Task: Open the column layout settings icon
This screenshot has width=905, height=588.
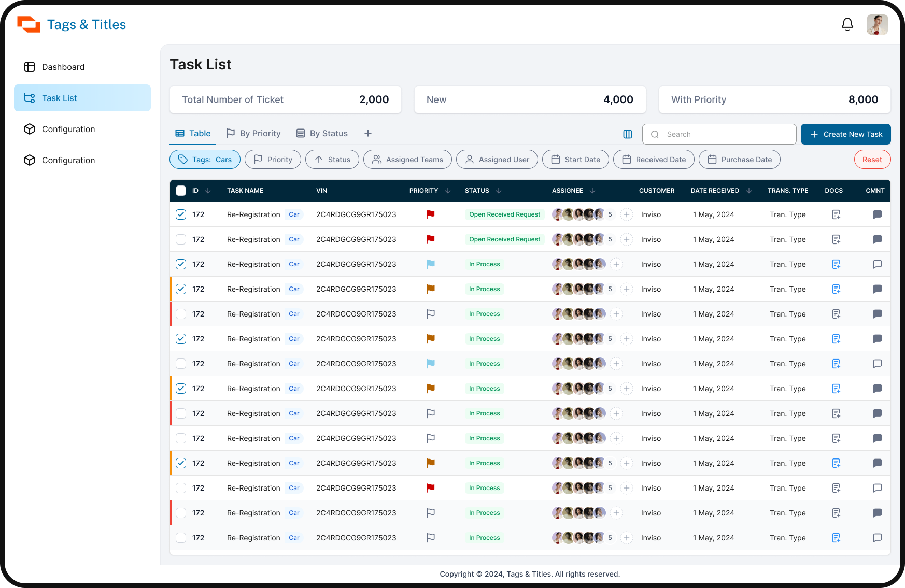Action: click(628, 134)
